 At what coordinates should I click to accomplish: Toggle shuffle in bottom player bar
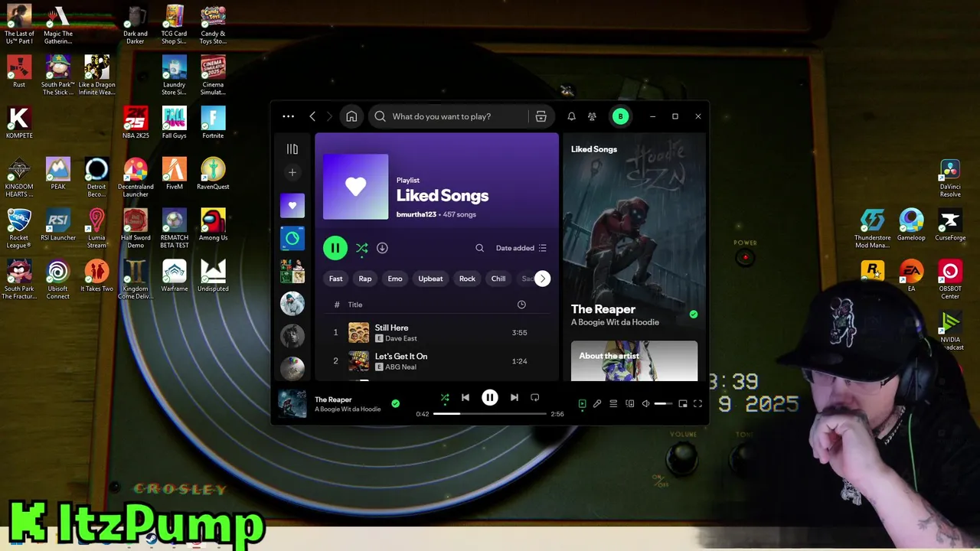[445, 398]
